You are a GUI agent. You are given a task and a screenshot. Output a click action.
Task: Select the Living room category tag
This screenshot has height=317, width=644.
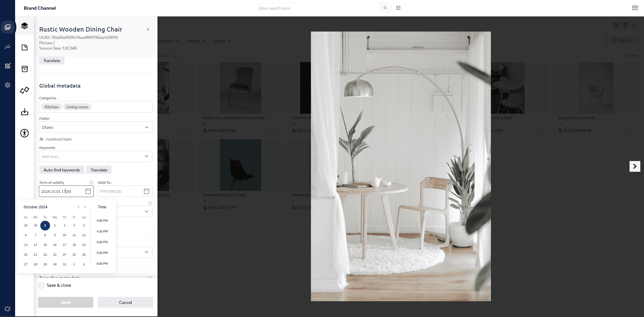(x=77, y=107)
